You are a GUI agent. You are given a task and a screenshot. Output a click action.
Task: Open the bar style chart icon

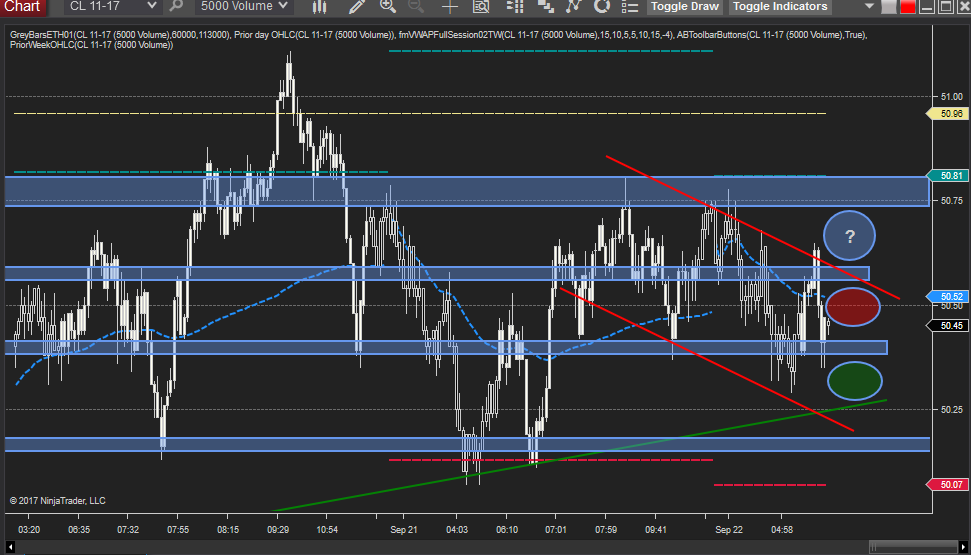tap(319, 7)
